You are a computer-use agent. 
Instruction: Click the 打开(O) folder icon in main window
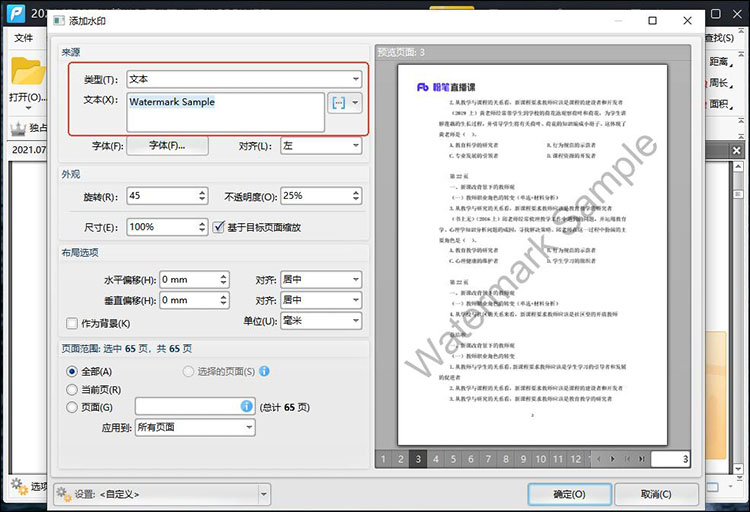point(28,71)
